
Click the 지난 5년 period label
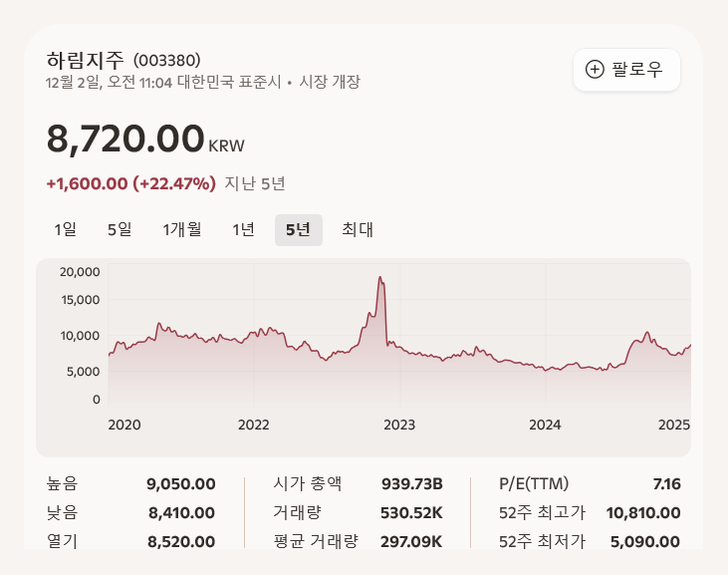tap(254, 183)
